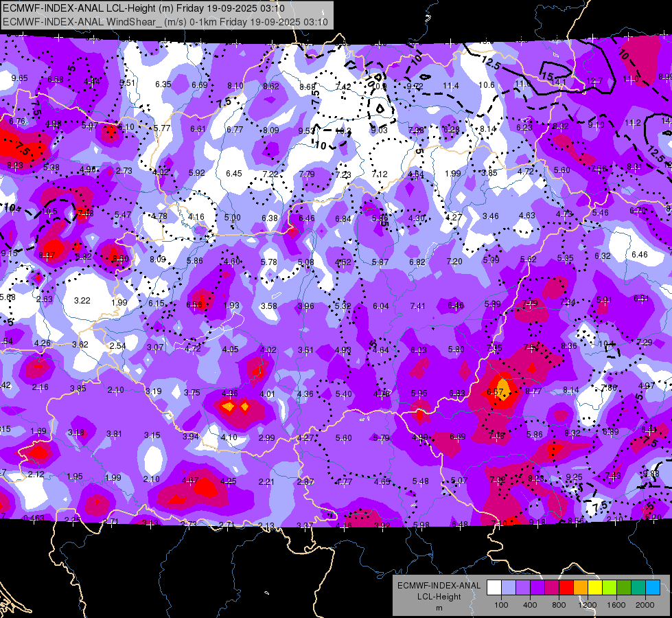Click the wind shear value 7.08
672x618 pixels.
[496, 436]
